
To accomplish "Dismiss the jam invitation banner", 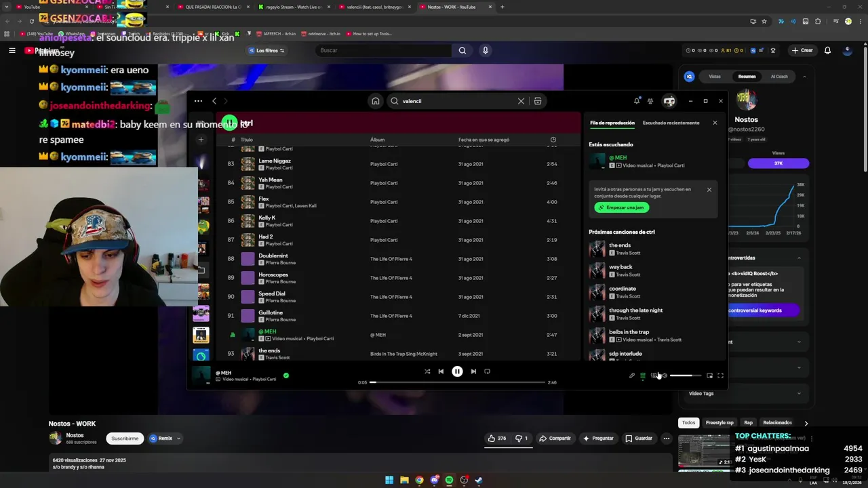I will (x=709, y=190).
